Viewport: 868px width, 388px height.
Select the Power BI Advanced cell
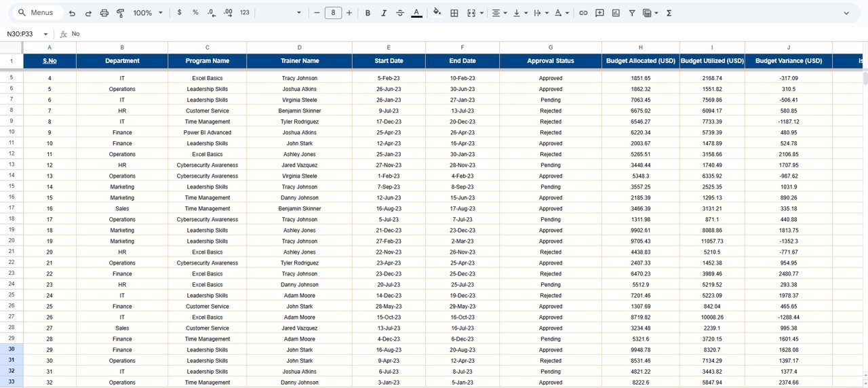208,132
